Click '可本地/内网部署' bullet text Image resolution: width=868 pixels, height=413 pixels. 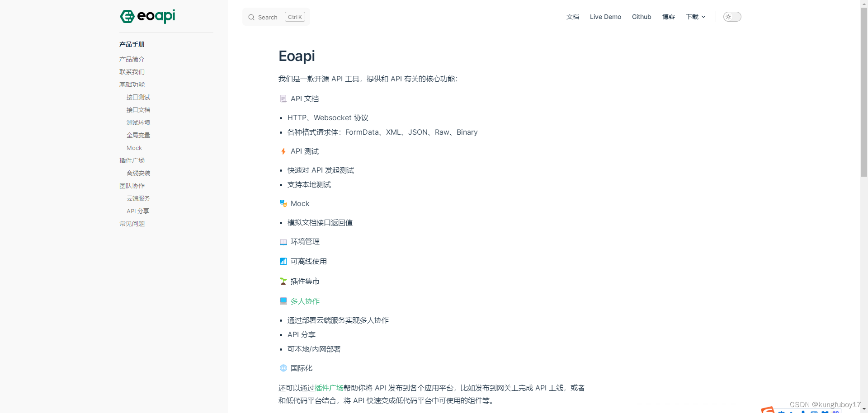click(314, 349)
